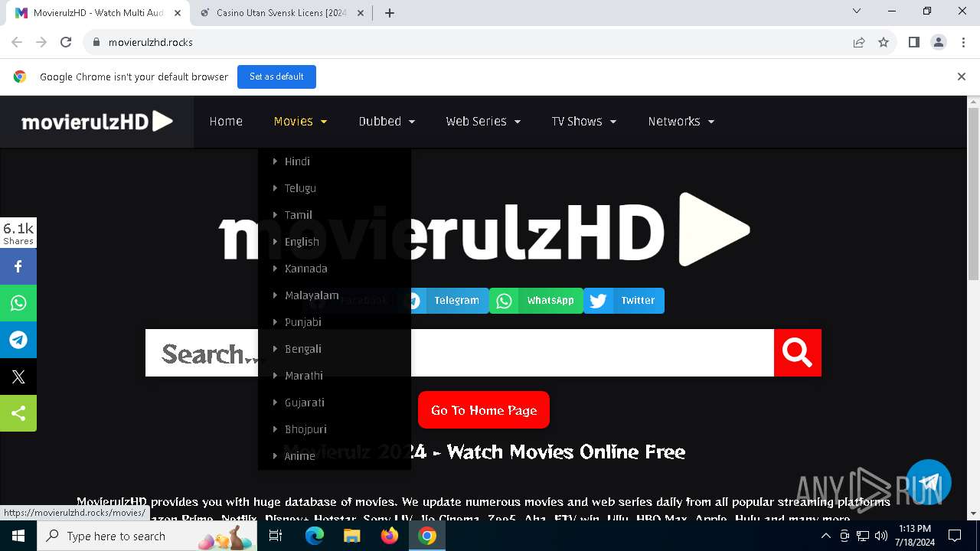980x551 pixels.
Task: Select Anime from Movies submenu
Action: click(x=335, y=456)
